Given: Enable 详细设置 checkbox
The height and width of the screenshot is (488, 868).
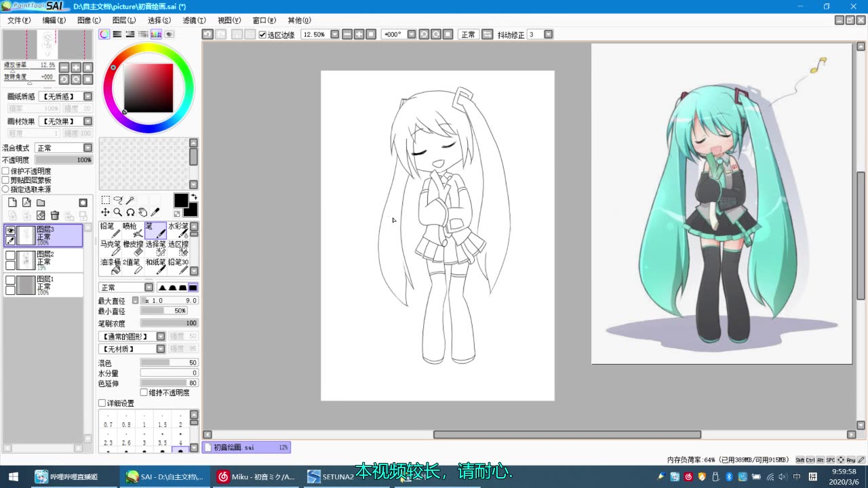Looking at the screenshot, I should click(102, 403).
